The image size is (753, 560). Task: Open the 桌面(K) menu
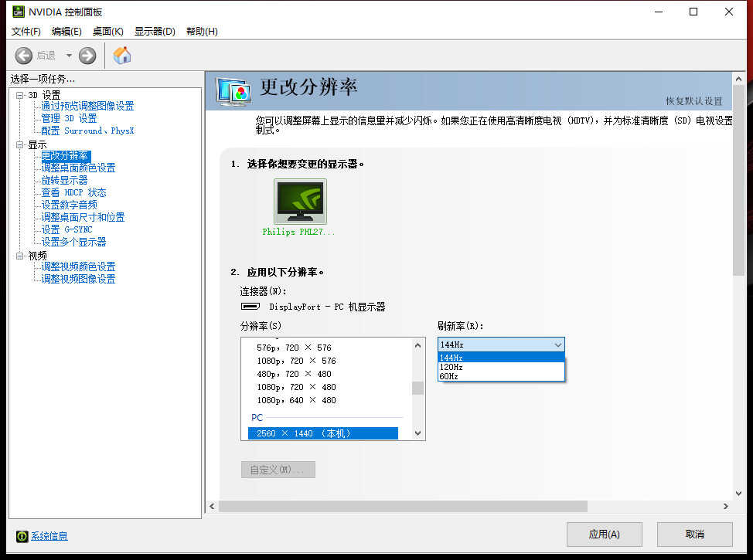click(108, 31)
